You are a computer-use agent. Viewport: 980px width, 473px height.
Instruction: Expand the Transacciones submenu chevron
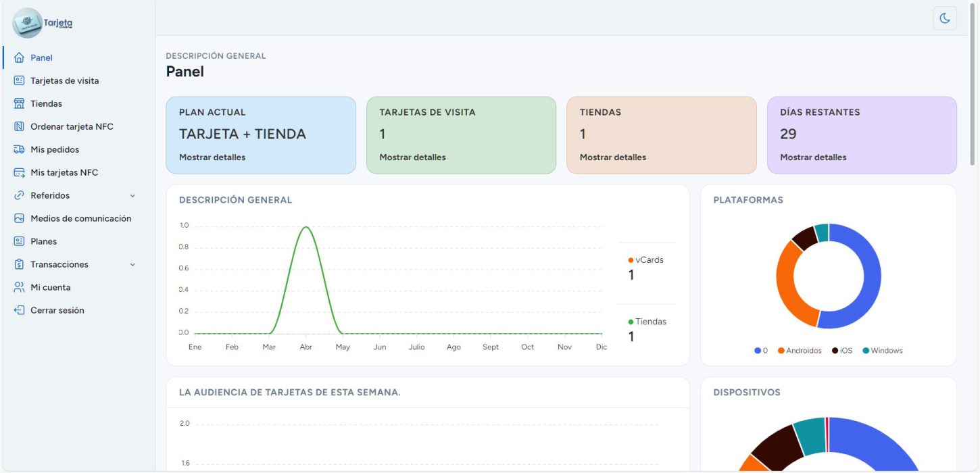[x=132, y=265]
